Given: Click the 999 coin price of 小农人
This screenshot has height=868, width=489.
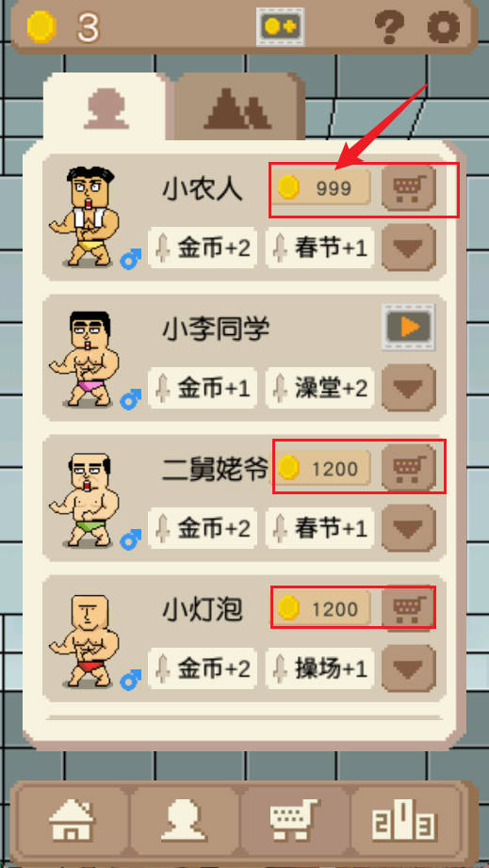Looking at the screenshot, I should [320, 187].
